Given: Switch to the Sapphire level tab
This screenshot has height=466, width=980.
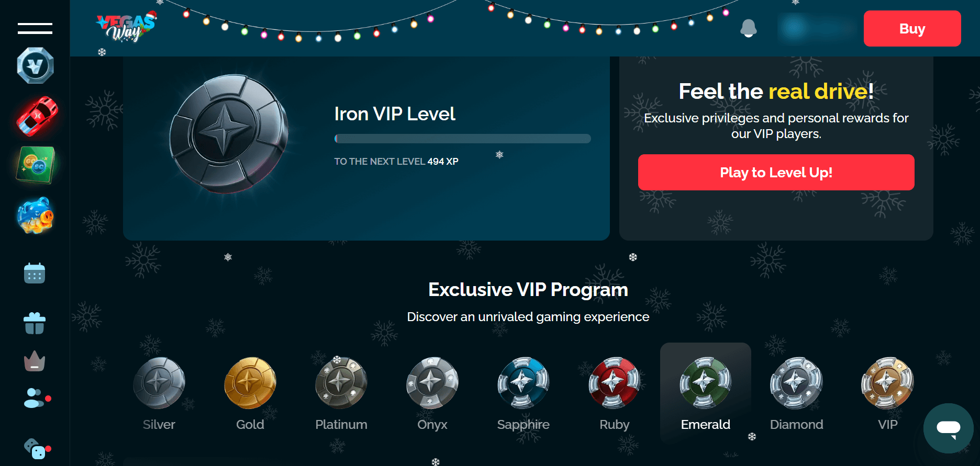Looking at the screenshot, I should (x=523, y=393).
